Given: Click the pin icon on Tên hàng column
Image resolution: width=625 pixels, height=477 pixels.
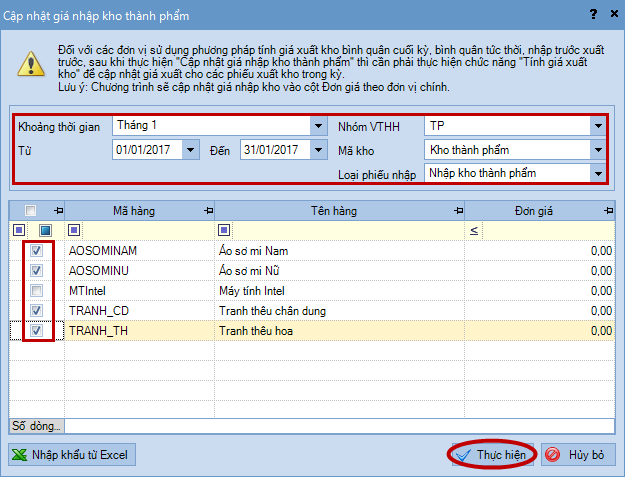Looking at the screenshot, I should click(x=458, y=211).
